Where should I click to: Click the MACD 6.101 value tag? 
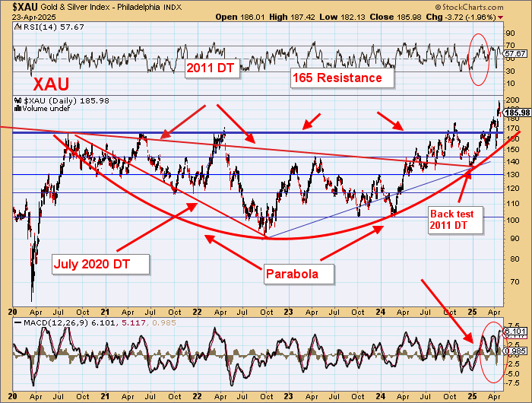515,331
